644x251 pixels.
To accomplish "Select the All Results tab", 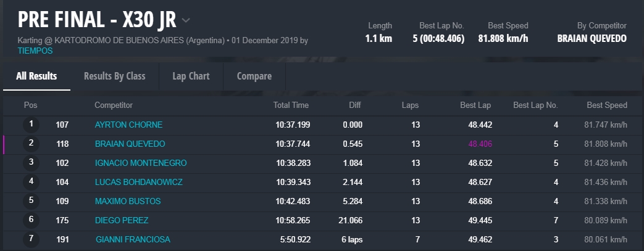I will (36, 76).
